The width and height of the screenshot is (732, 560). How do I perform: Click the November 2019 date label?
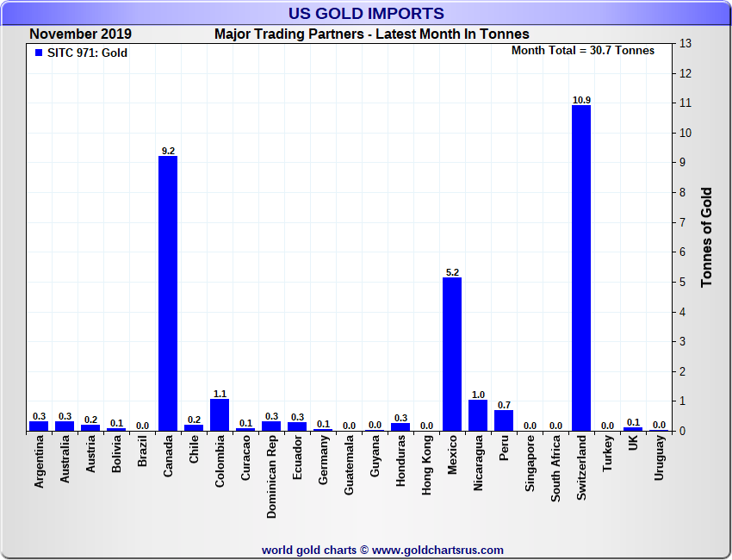coord(80,34)
